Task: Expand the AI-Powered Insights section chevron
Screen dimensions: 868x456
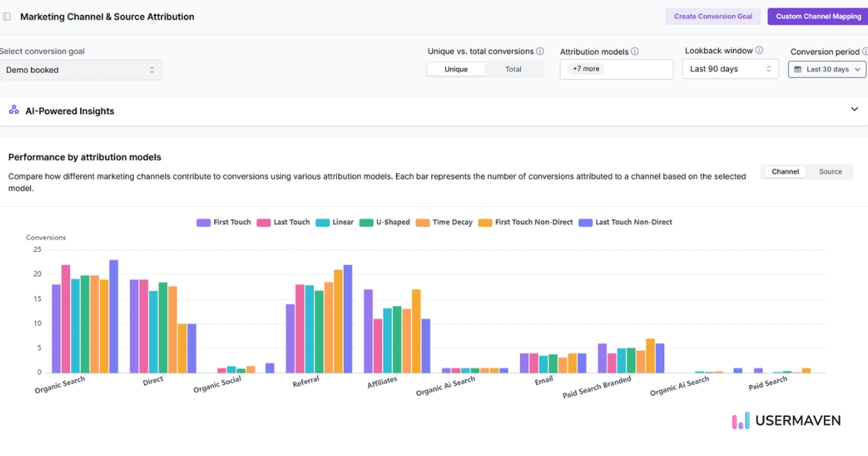Action: [854, 109]
